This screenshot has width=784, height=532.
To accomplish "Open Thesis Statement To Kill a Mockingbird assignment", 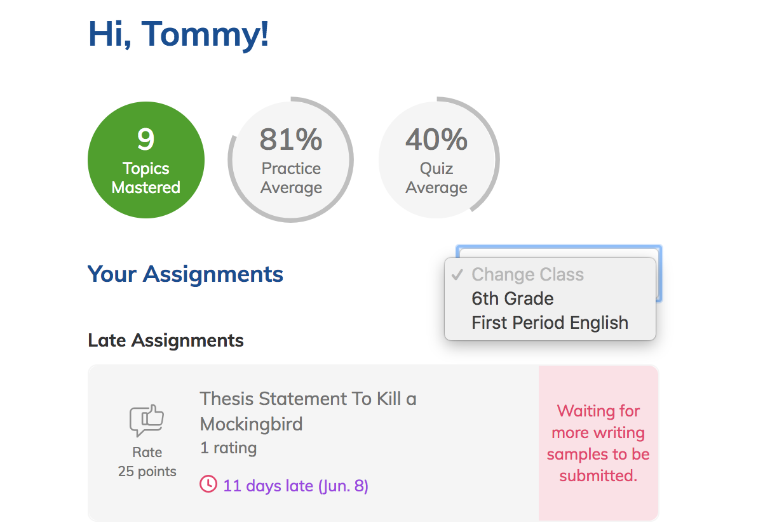I will pos(308,411).
